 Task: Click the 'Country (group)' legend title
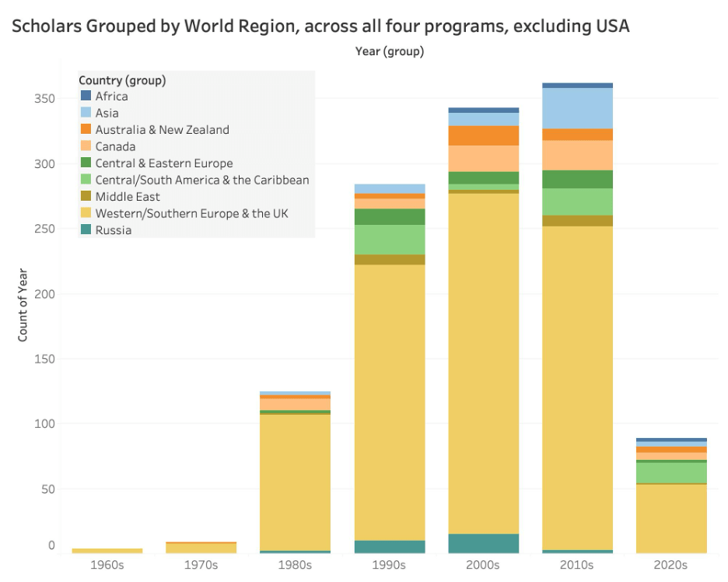(122, 80)
